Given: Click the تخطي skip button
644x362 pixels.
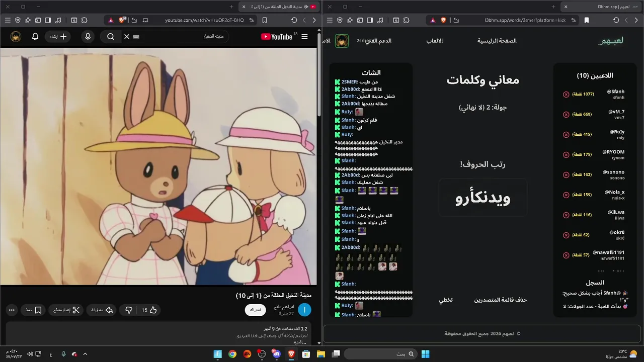Looking at the screenshot, I should (x=446, y=300).
